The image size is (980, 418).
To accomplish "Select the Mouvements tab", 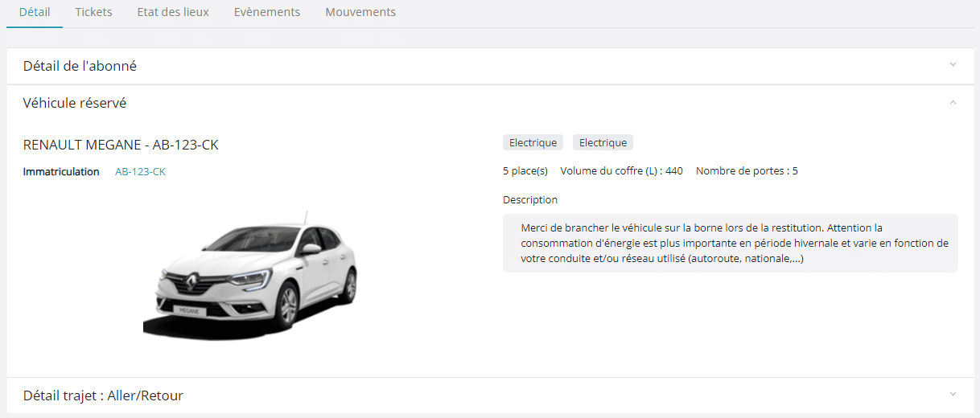I will [x=360, y=13].
